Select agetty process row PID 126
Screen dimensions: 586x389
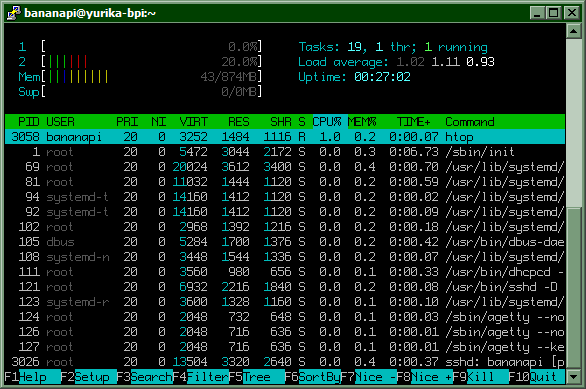[285, 332]
